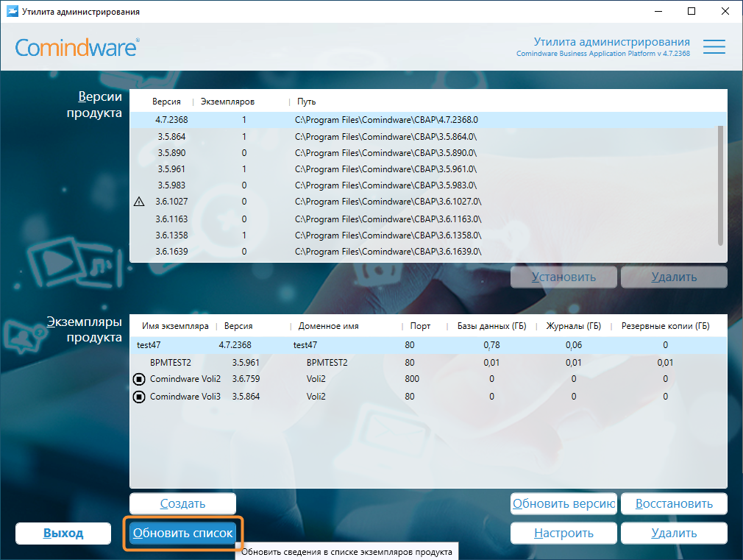This screenshot has height=560, width=743.
Task: Click the Восстановить button
Action: (x=674, y=503)
